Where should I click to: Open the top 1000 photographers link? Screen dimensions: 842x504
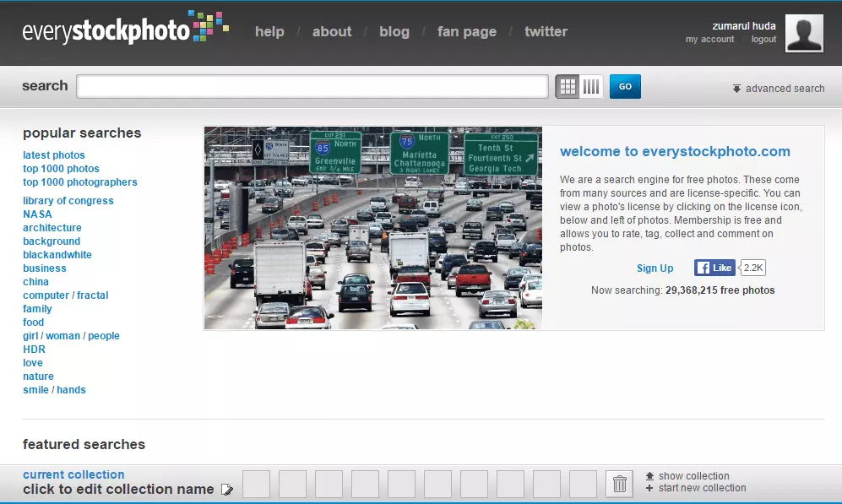(79, 182)
